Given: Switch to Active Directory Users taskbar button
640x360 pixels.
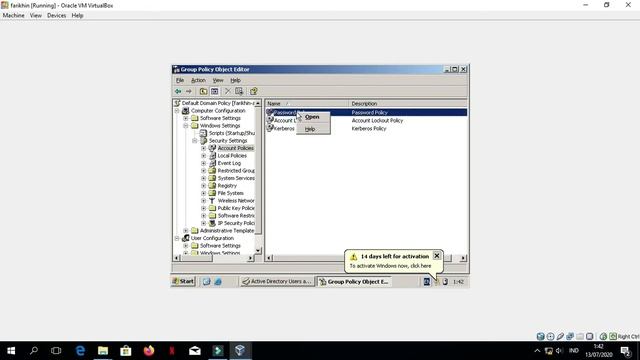Looking at the screenshot, I should pyautogui.click(x=277, y=281).
